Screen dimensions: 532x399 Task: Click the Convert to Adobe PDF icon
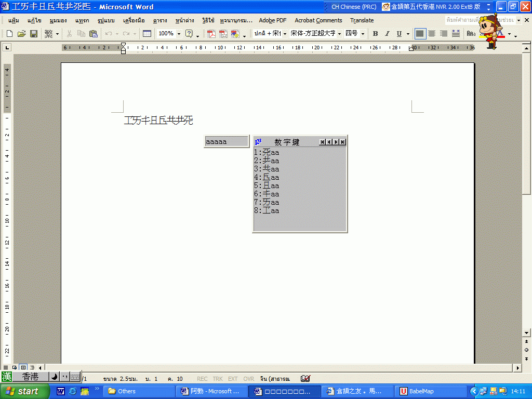[211, 34]
